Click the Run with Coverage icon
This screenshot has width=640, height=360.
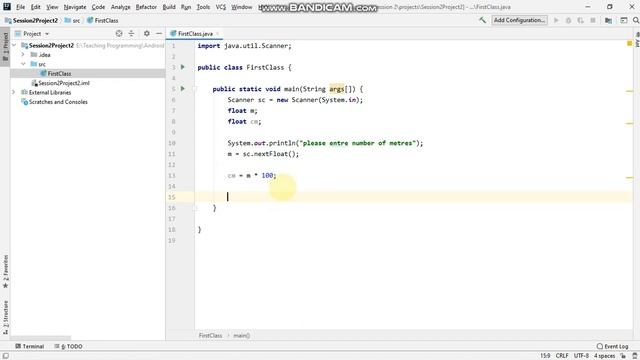tap(580, 20)
